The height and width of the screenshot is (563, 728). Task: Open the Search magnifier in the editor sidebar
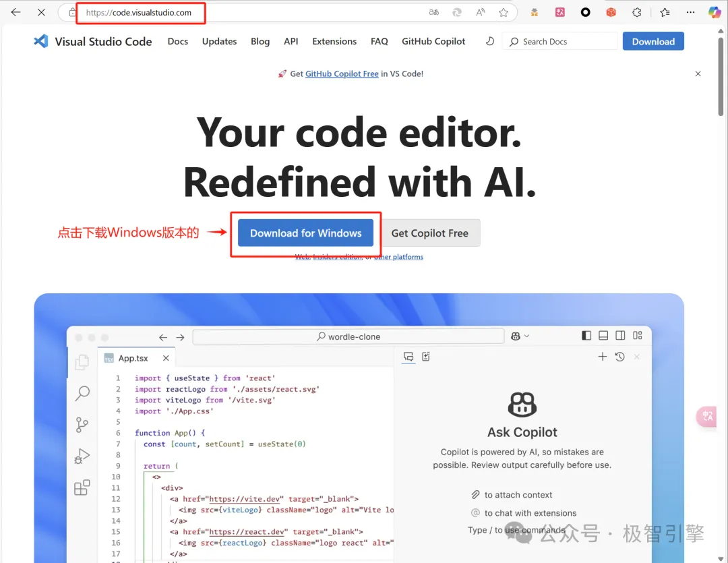click(82, 393)
